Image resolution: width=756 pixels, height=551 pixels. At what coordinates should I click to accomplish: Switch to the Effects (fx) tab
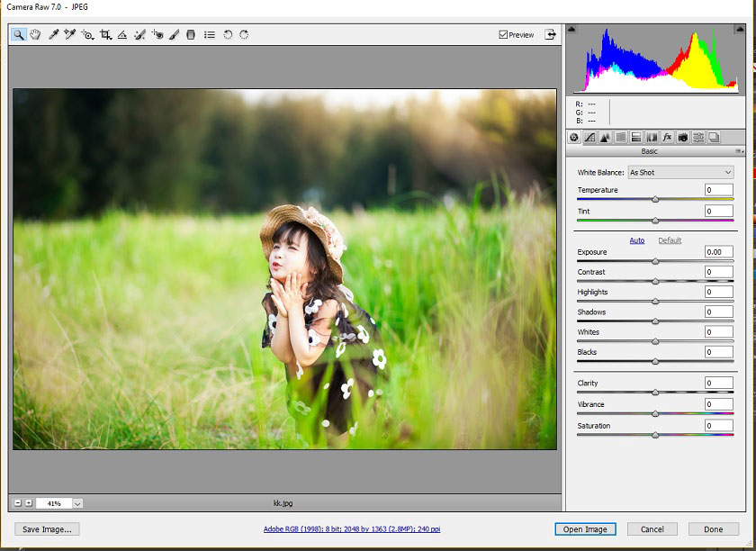667,138
